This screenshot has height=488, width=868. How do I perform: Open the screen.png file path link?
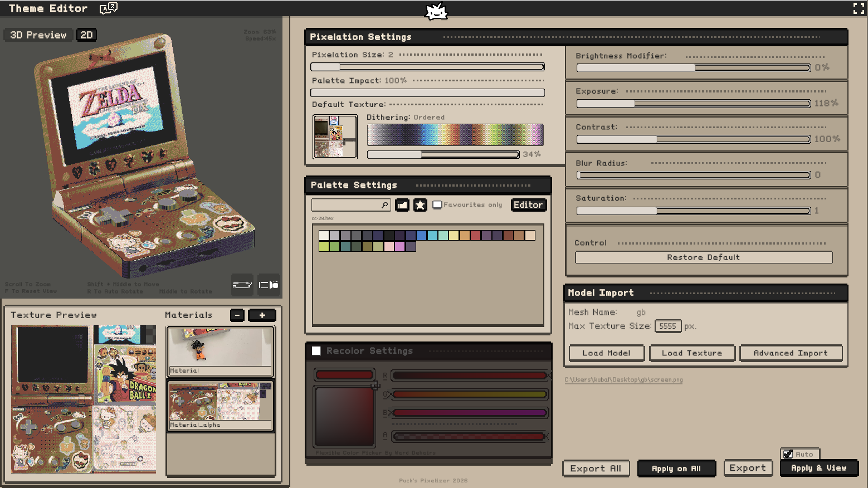point(623,380)
